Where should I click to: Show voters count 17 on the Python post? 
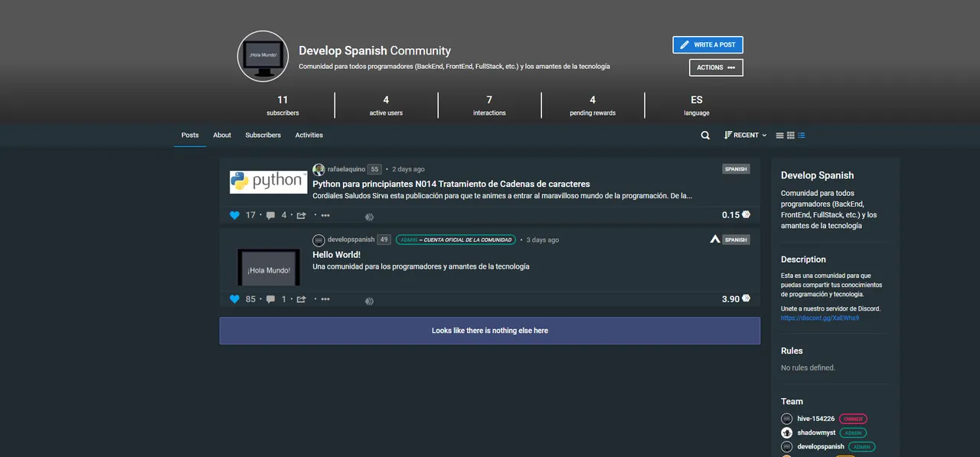(x=250, y=215)
